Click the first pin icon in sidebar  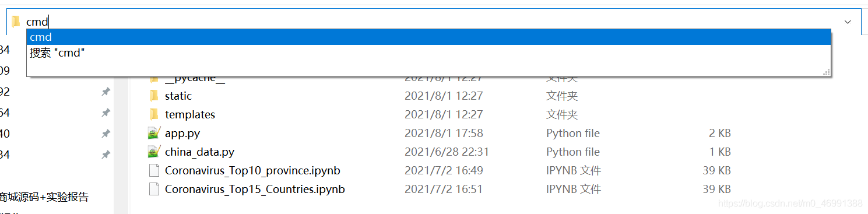coord(106,92)
